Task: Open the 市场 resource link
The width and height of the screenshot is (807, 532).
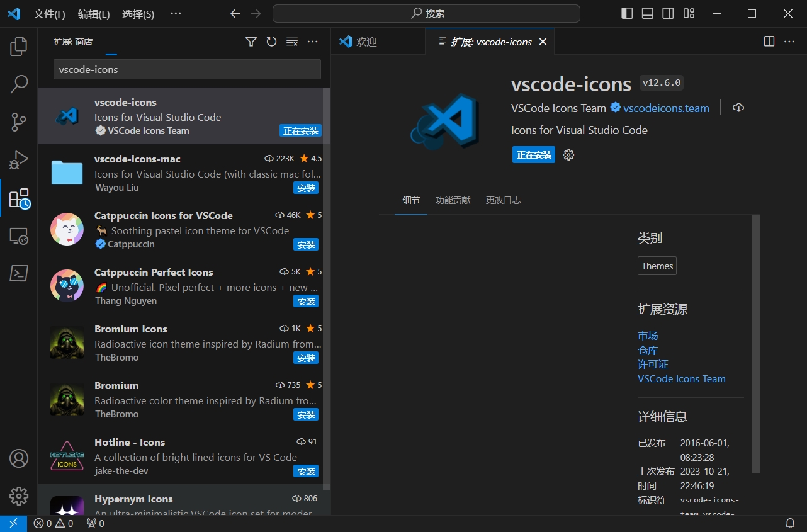Action: tap(648, 336)
